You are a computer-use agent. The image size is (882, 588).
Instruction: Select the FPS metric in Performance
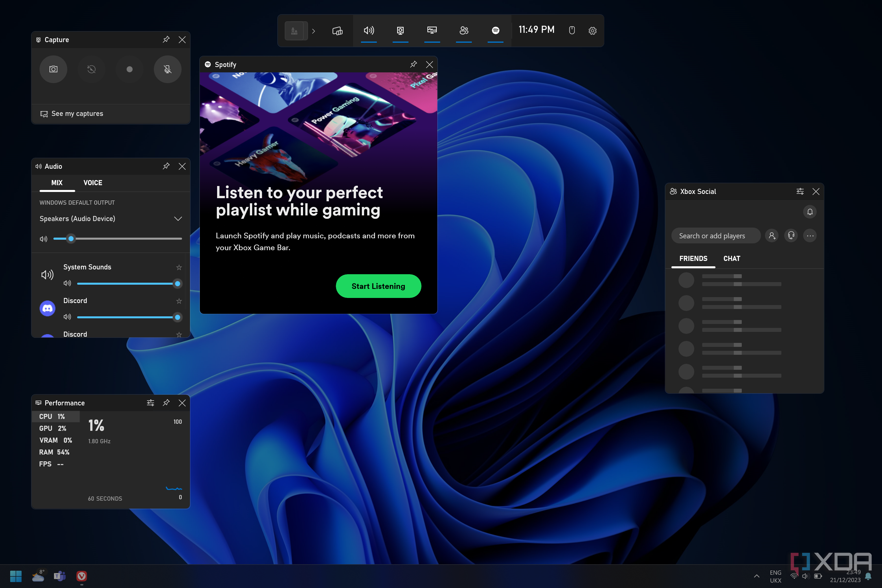[55, 464]
